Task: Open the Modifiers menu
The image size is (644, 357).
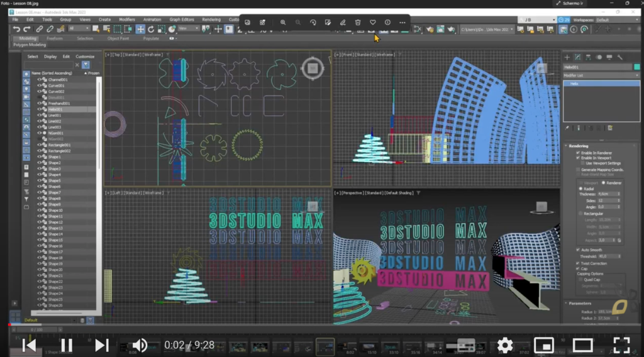Action: (127, 19)
